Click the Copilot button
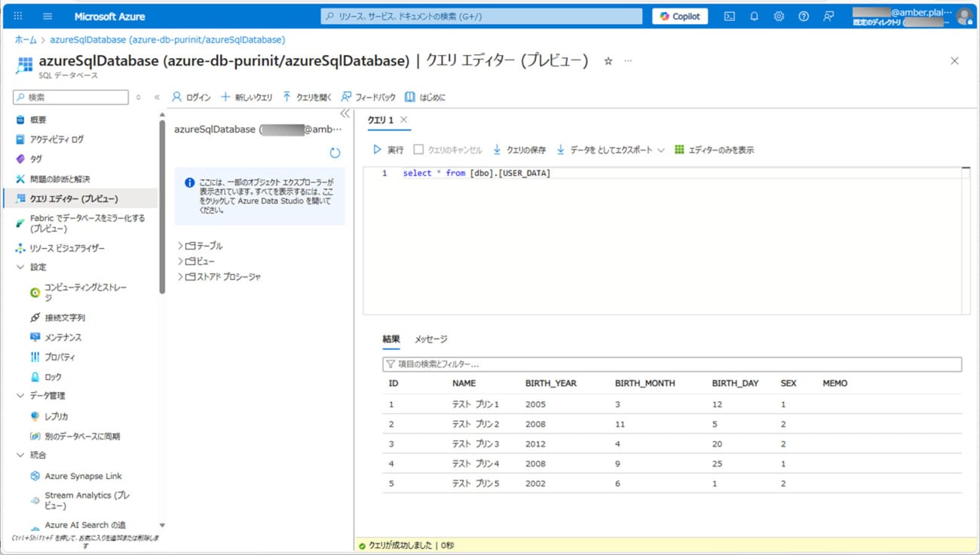Screen dimensions: 980x555 point(679,17)
